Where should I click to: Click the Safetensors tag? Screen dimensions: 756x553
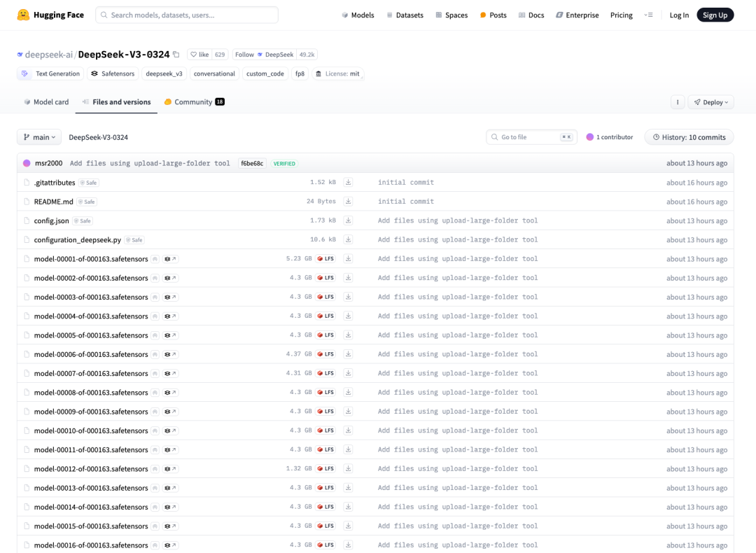point(113,73)
